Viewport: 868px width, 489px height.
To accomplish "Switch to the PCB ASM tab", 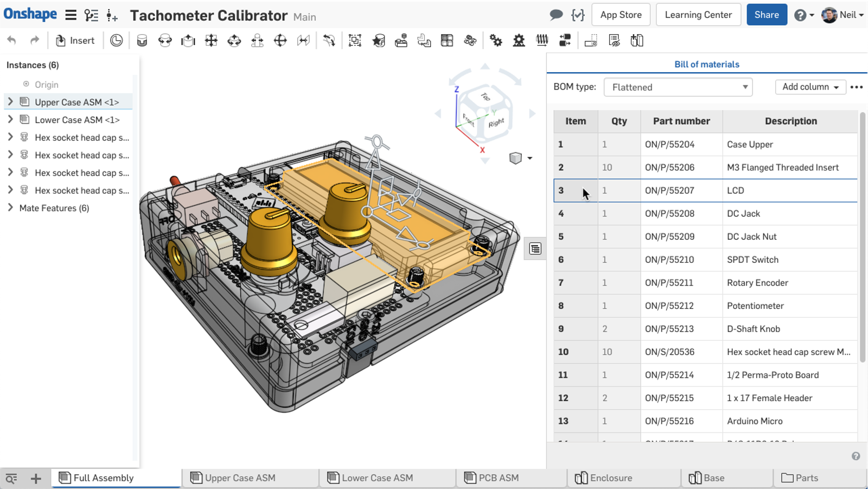I will (x=498, y=478).
